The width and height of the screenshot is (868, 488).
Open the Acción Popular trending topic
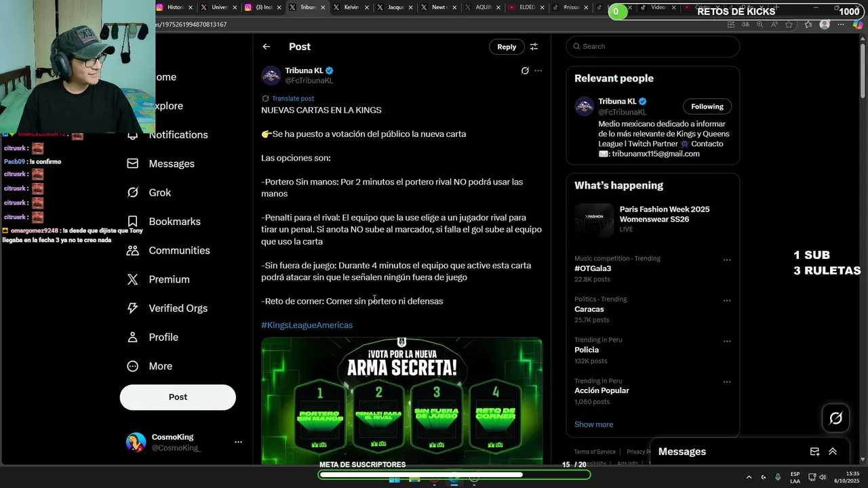tap(601, 390)
